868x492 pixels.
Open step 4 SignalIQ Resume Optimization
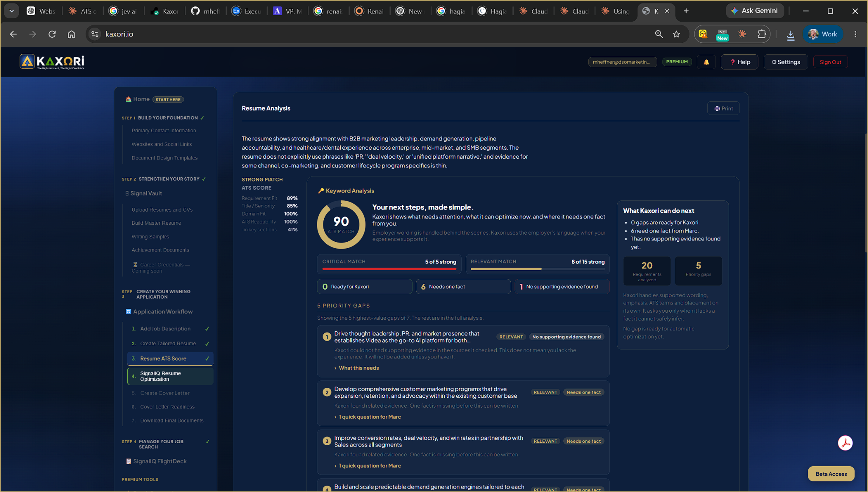(x=170, y=376)
